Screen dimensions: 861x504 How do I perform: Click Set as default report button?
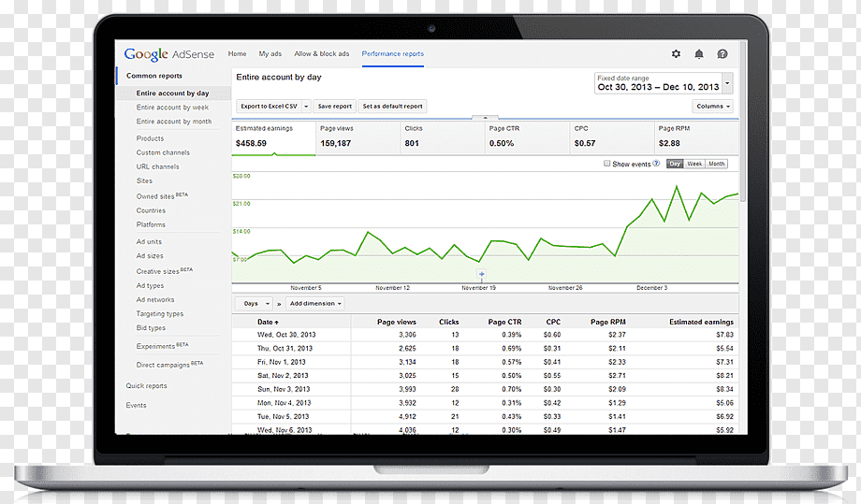(x=393, y=107)
